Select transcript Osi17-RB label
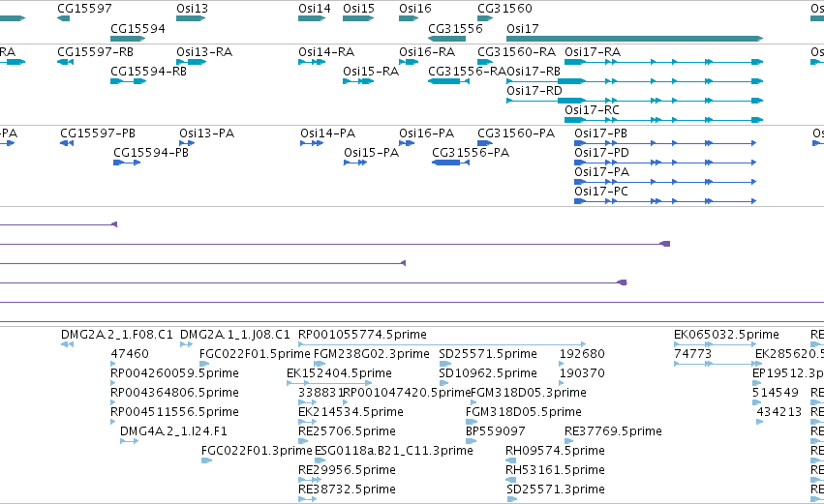Screen dimensions: 824x504 534,72
